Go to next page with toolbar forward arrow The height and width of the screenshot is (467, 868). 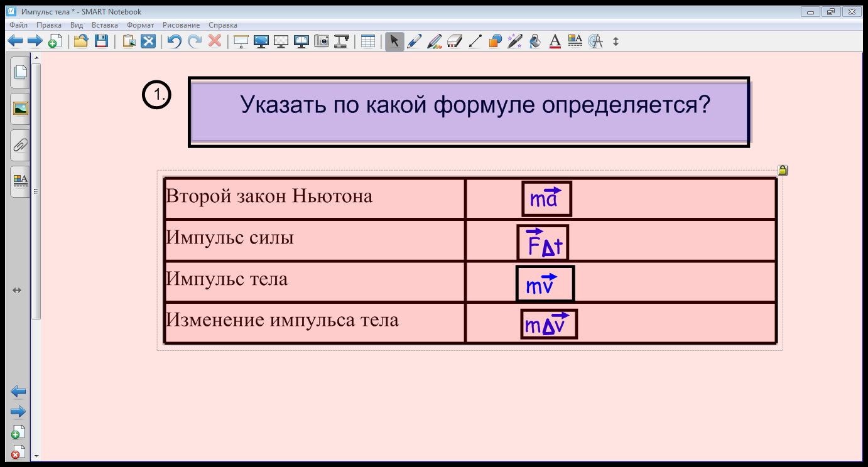(x=35, y=41)
